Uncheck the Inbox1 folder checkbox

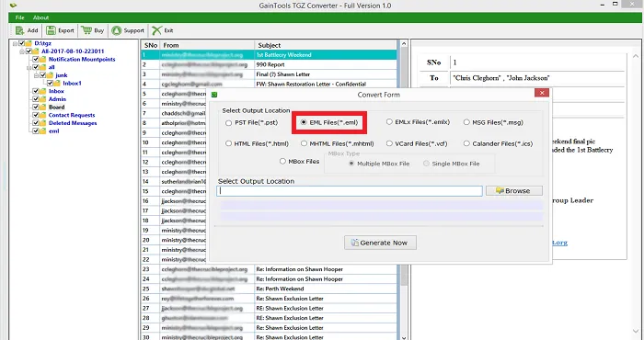[x=50, y=84]
